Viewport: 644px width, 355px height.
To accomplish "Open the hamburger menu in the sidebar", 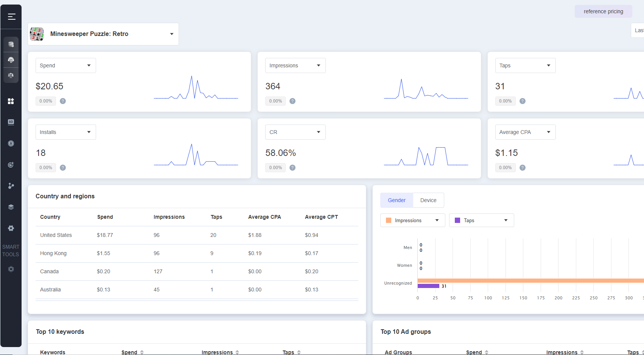I will (x=11, y=17).
